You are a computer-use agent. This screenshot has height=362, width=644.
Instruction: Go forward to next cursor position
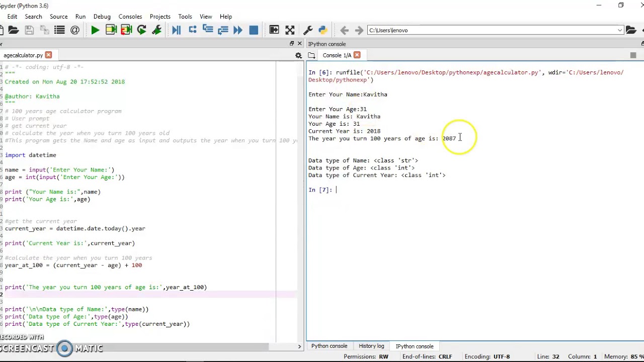[359, 30]
